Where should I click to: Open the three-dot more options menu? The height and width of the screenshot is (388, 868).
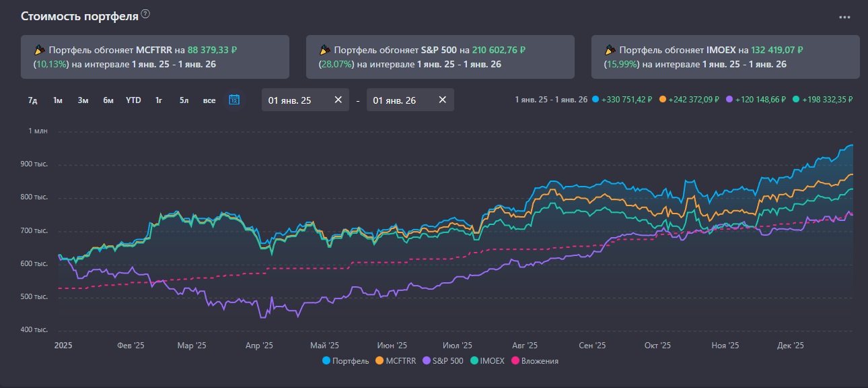[x=844, y=18]
